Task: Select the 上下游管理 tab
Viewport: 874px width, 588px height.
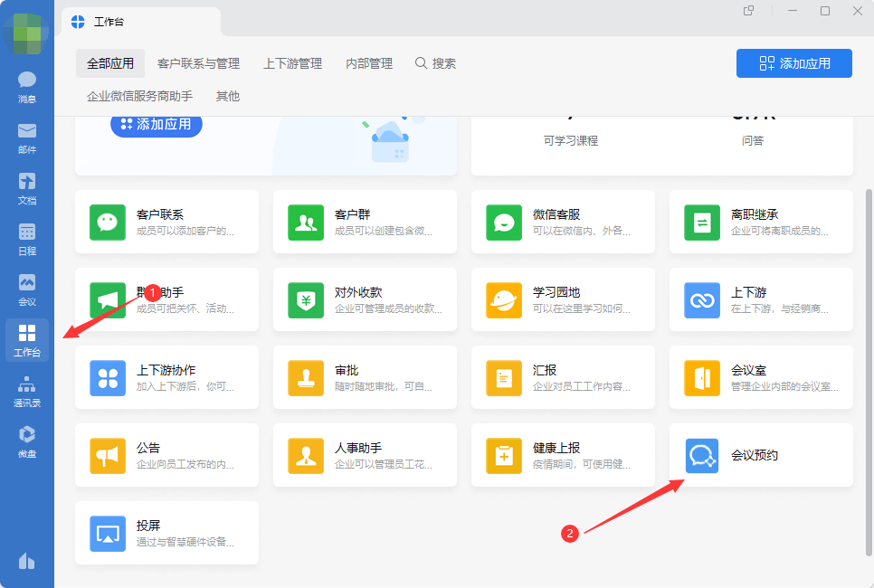Action: coord(292,63)
